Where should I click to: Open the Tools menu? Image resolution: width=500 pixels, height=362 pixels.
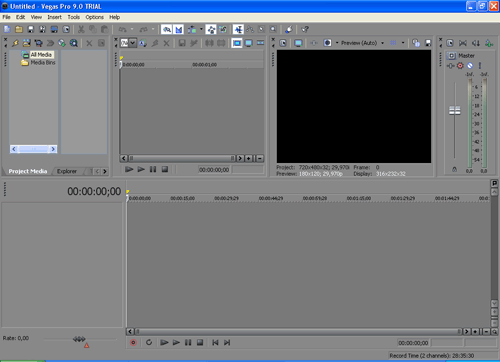coord(74,17)
